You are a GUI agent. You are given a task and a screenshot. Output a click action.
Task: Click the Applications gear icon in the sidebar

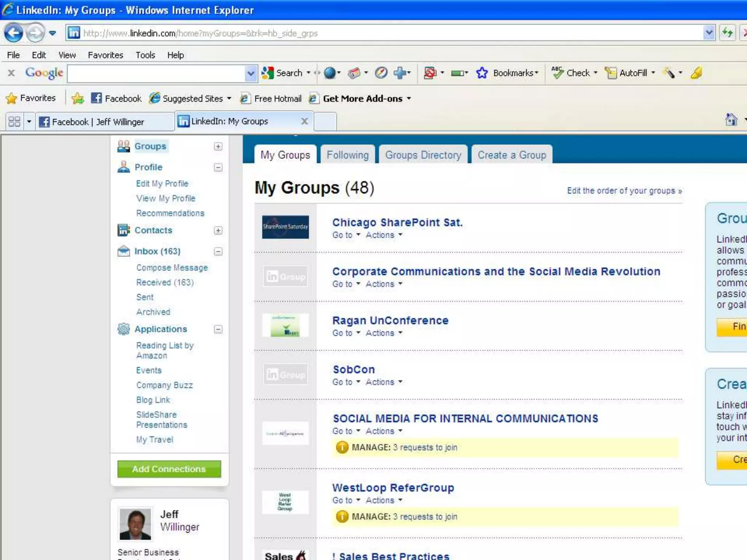click(x=124, y=329)
